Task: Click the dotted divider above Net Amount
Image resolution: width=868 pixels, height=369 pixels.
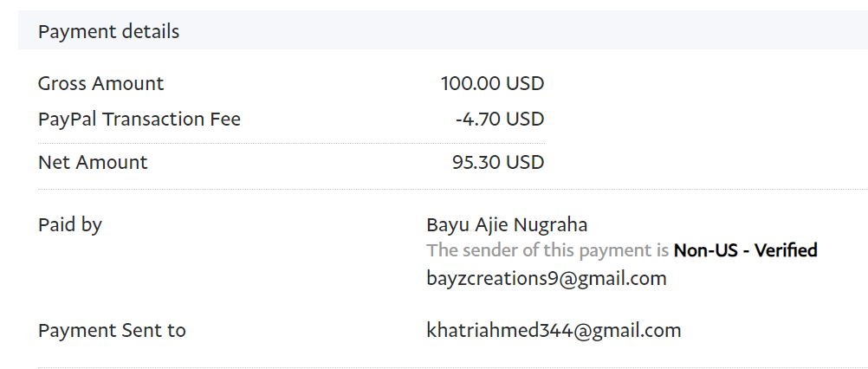Action: [291, 143]
